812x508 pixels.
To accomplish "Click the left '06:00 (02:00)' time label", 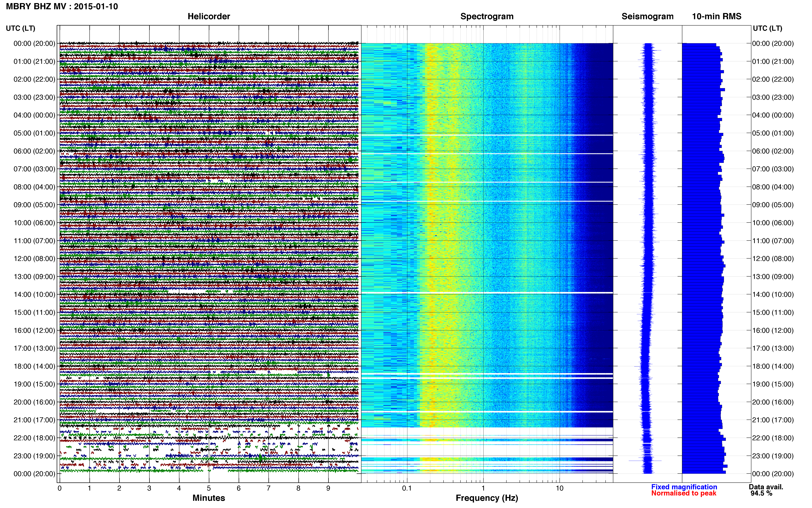I will coord(34,151).
